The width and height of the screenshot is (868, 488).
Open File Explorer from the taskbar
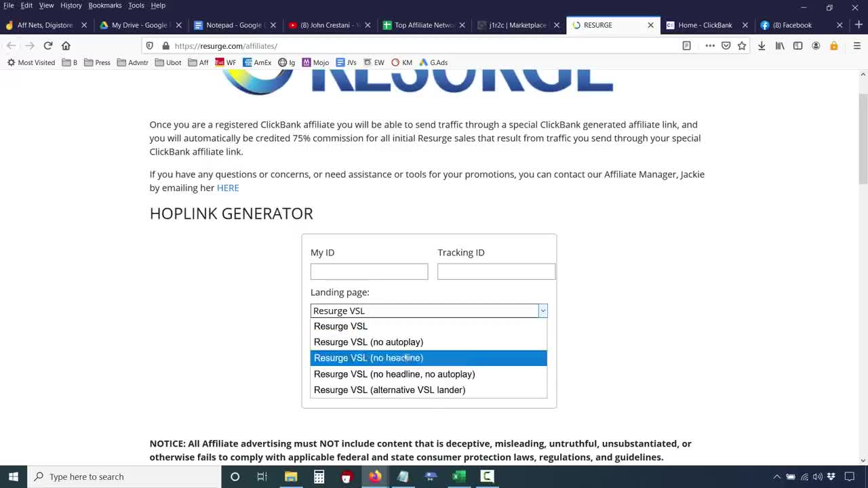[291, 476]
